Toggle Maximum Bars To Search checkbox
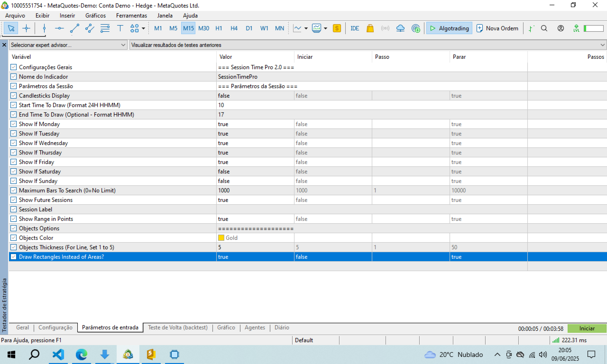This screenshot has height=364, width=607. pyautogui.click(x=13, y=191)
